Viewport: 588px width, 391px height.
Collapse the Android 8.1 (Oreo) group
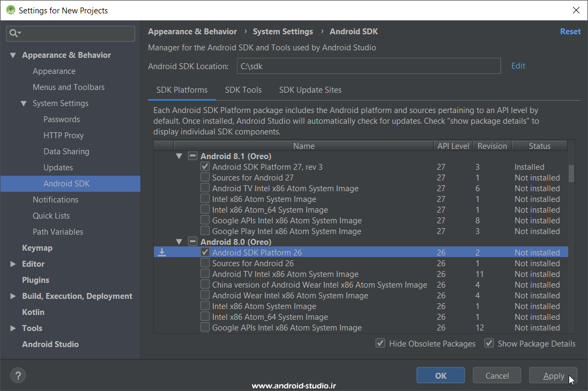tap(179, 156)
